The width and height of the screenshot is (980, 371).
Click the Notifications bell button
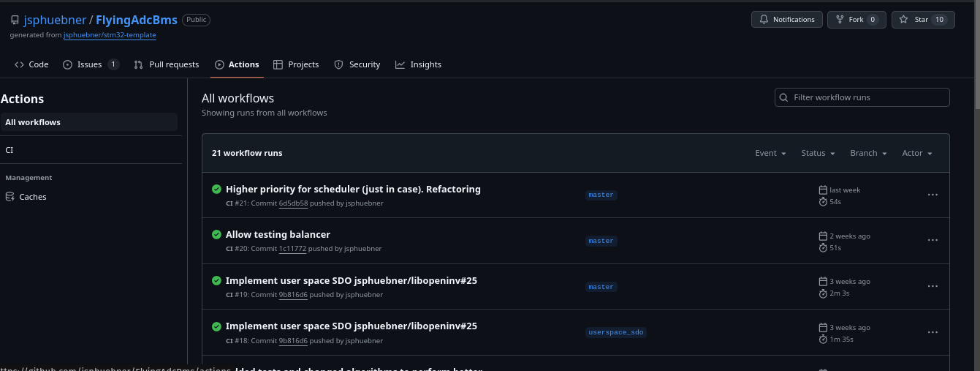786,20
